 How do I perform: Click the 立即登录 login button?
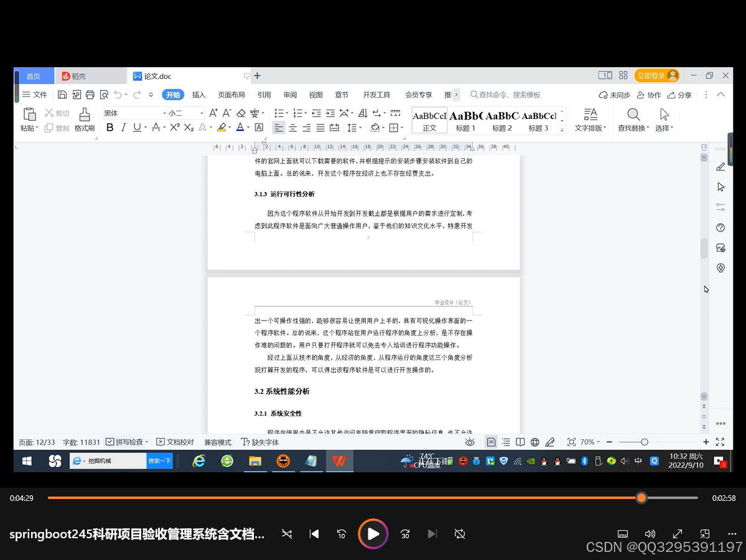[x=652, y=75]
